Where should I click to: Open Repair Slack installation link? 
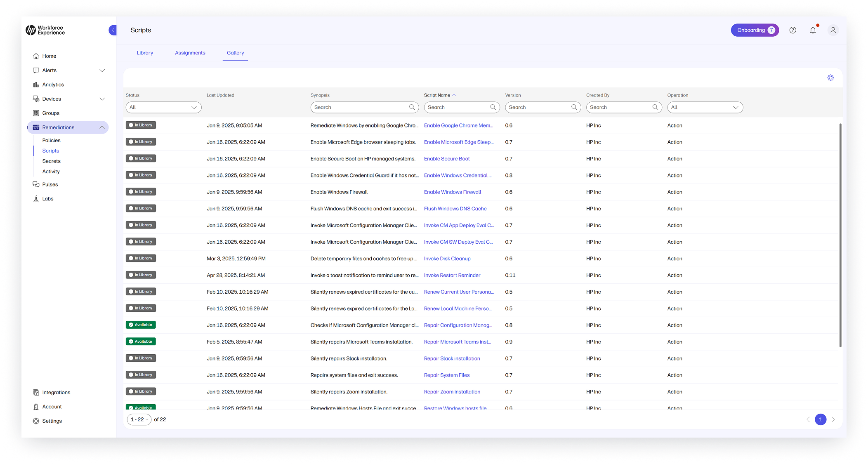pyautogui.click(x=452, y=358)
